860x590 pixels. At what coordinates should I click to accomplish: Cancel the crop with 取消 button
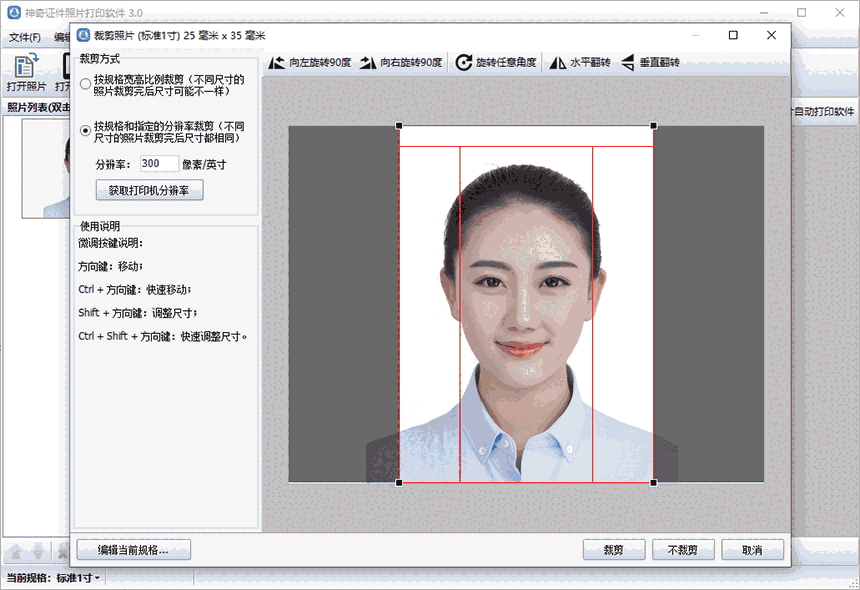click(752, 549)
